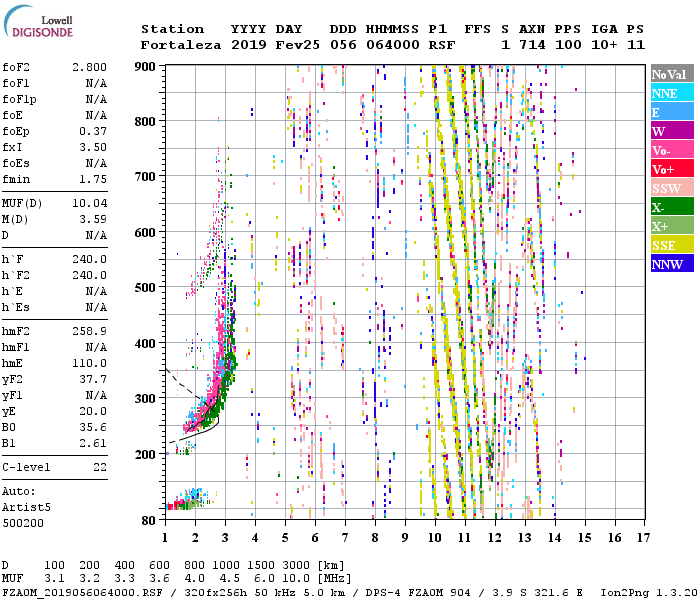This screenshot has width=700, height=600.
Task: Select the NNE legend swatch
Action: tap(672, 93)
